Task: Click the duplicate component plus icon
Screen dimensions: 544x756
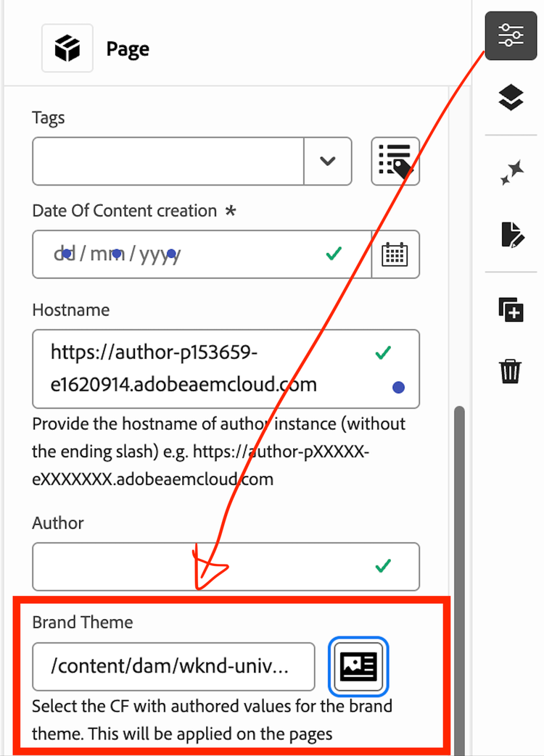Action: click(511, 310)
